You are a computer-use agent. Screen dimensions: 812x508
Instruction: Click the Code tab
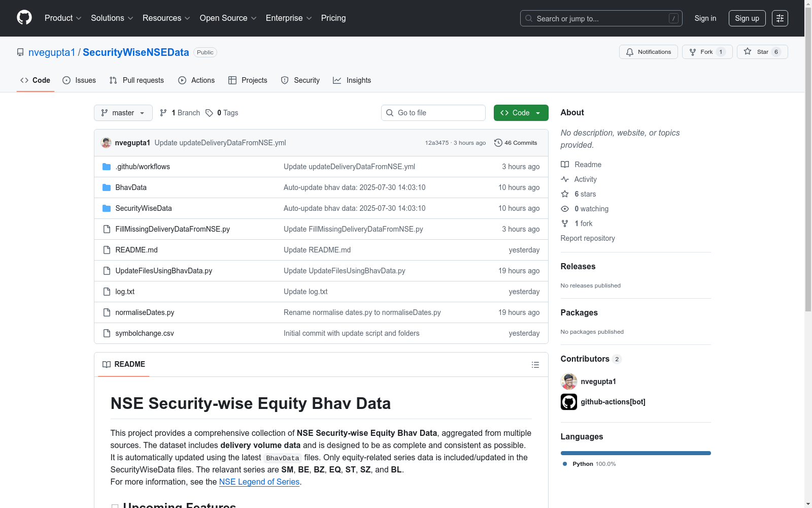point(36,80)
